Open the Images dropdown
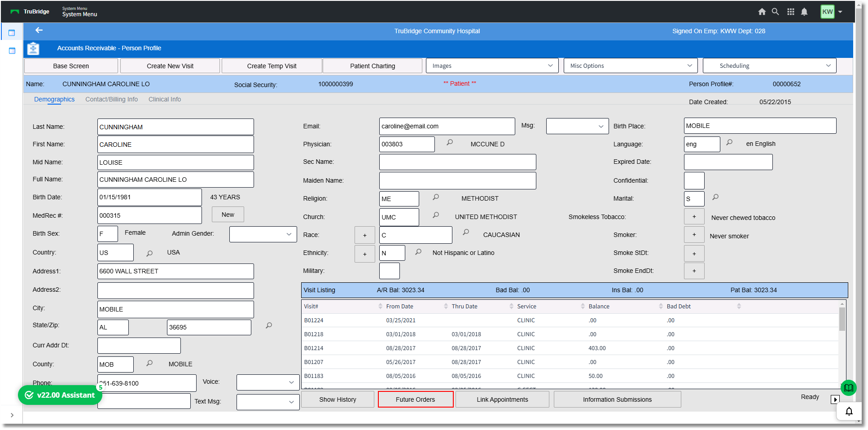868x430 pixels. click(x=492, y=66)
